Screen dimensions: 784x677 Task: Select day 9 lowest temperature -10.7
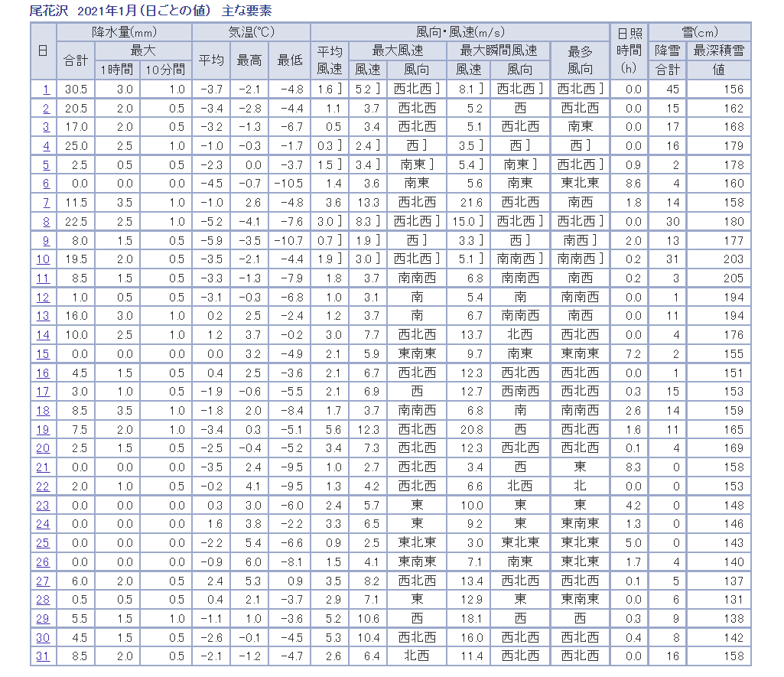pyautogui.click(x=288, y=240)
